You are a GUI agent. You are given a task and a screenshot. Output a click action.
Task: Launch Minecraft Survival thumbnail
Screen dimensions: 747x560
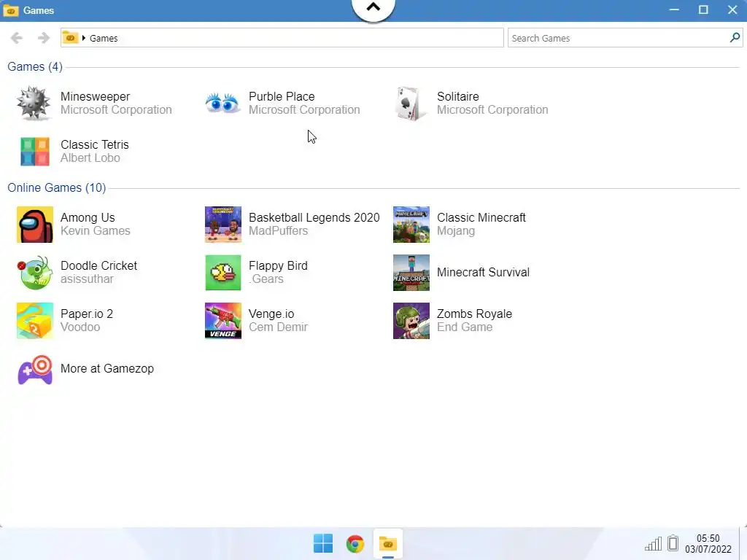click(411, 273)
